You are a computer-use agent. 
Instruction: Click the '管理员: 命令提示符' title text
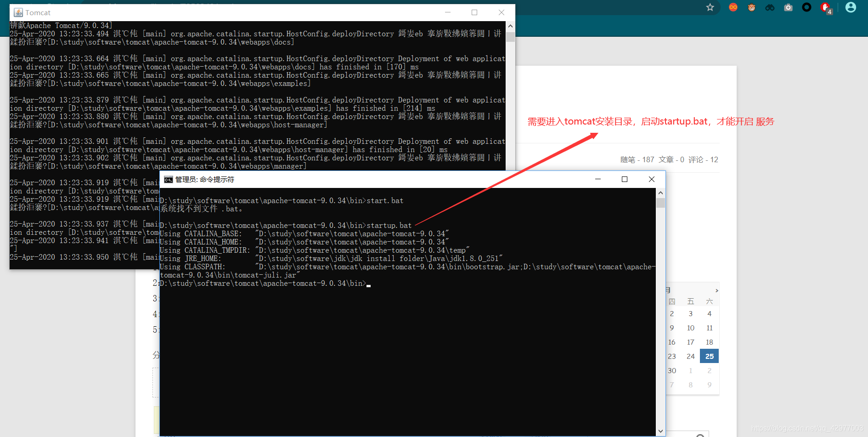click(205, 179)
